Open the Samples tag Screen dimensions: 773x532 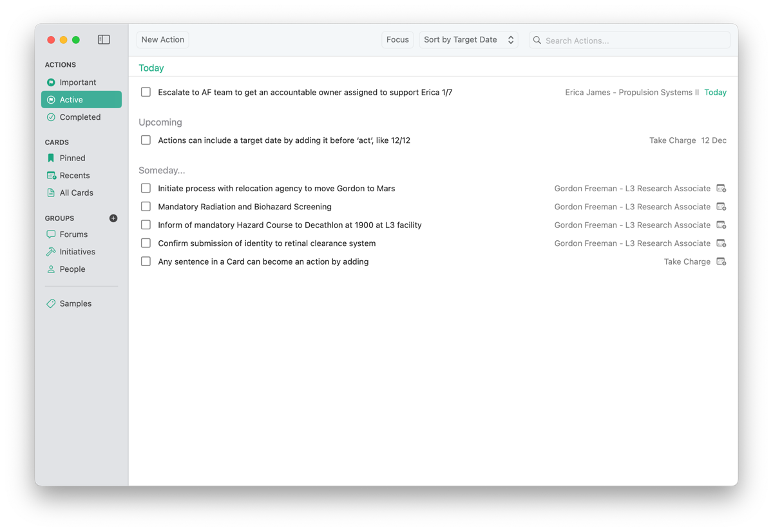click(x=81, y=303)
